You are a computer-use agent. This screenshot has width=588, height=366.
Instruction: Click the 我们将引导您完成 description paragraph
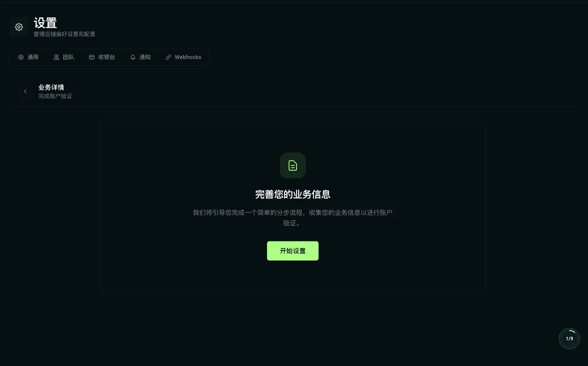[x=293, y=218]
